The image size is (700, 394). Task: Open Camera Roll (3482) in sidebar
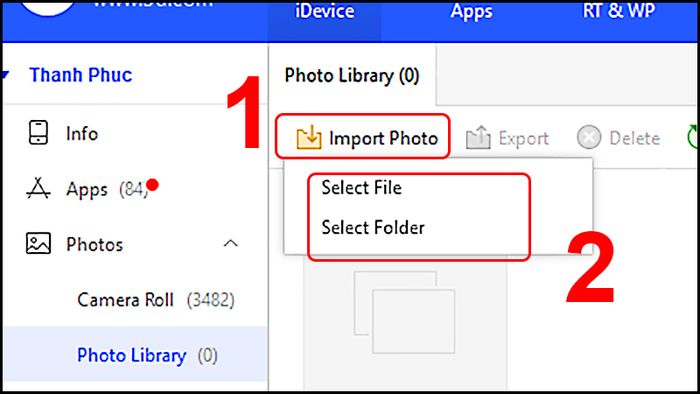coord(156,300)
